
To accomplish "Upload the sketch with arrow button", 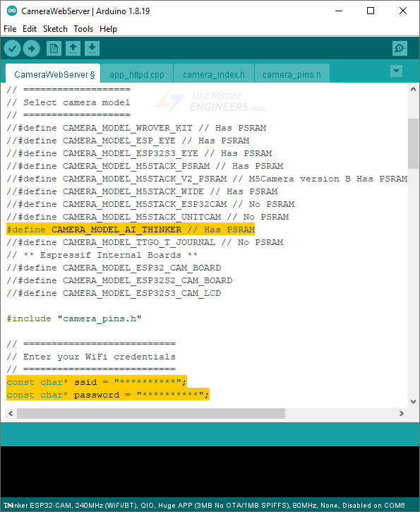I will 31,49.
